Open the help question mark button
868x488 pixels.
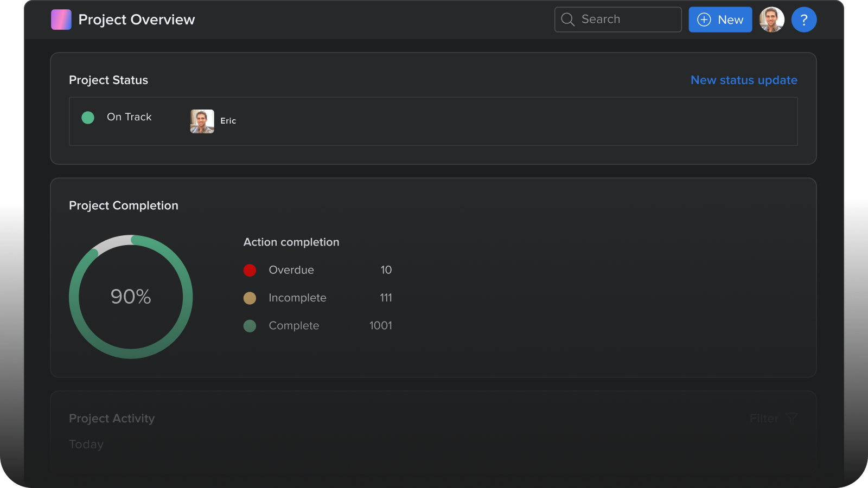point(803,20)
